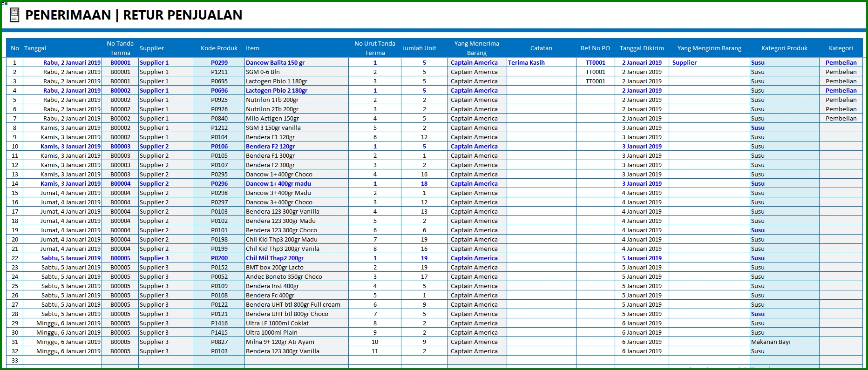Select the Jumlah Unit value 18 for Dancow 1+ madu

(x=424, y=183)
